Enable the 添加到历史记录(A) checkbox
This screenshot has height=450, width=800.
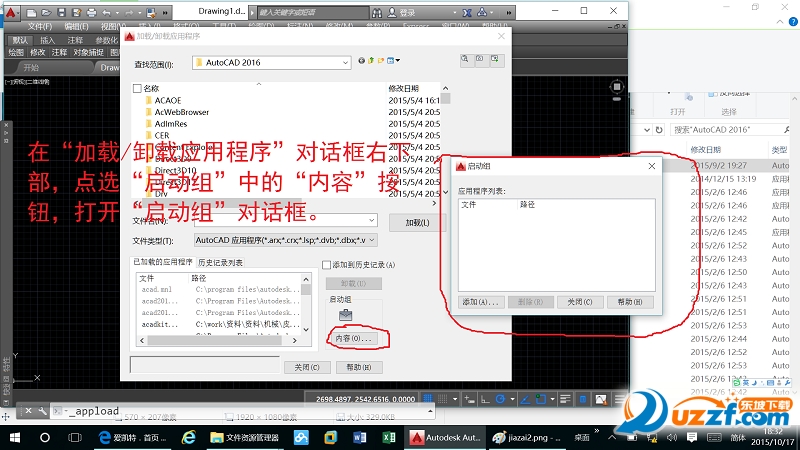pyautogui.click(x=327, y=264)
